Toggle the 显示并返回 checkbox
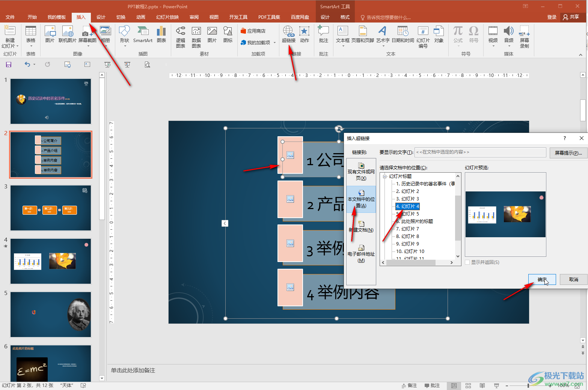Image resolution: width=588 pixels, height=390 pixels. click(467, 262)
